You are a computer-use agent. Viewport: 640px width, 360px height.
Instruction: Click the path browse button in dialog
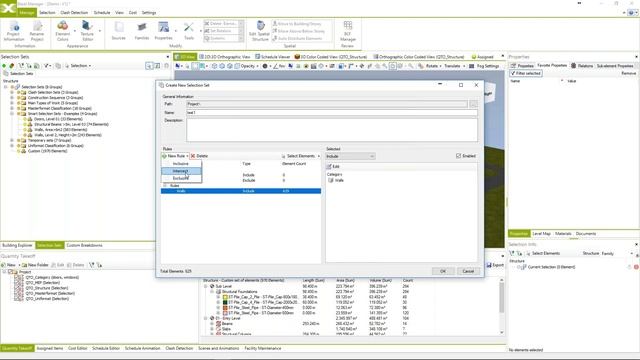click(473, 104)
